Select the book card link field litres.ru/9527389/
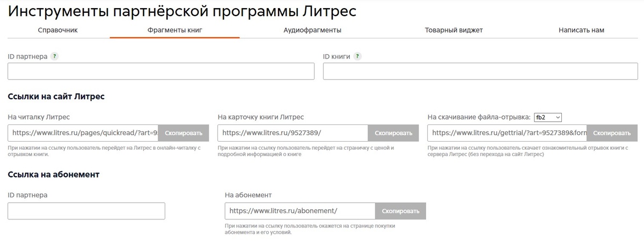Viewport: 644px width, 243px height. 292,133
